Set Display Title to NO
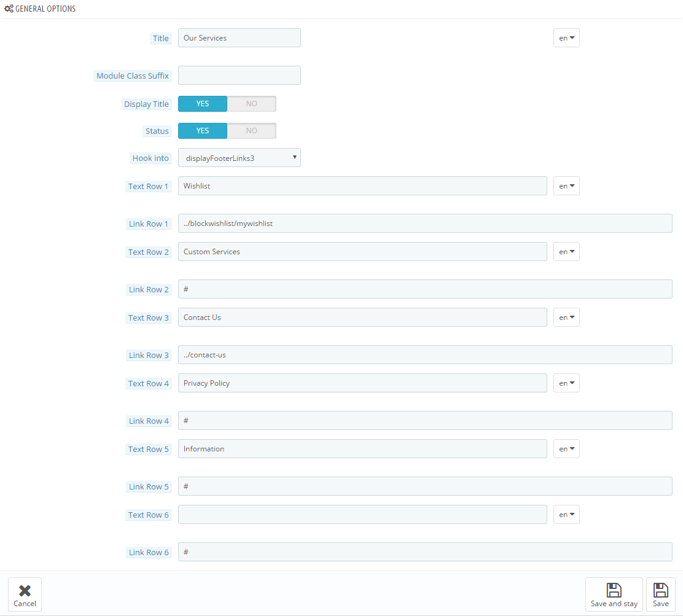Screen dimensions: 683x616 pyautogui.click(x=251, y=104)
